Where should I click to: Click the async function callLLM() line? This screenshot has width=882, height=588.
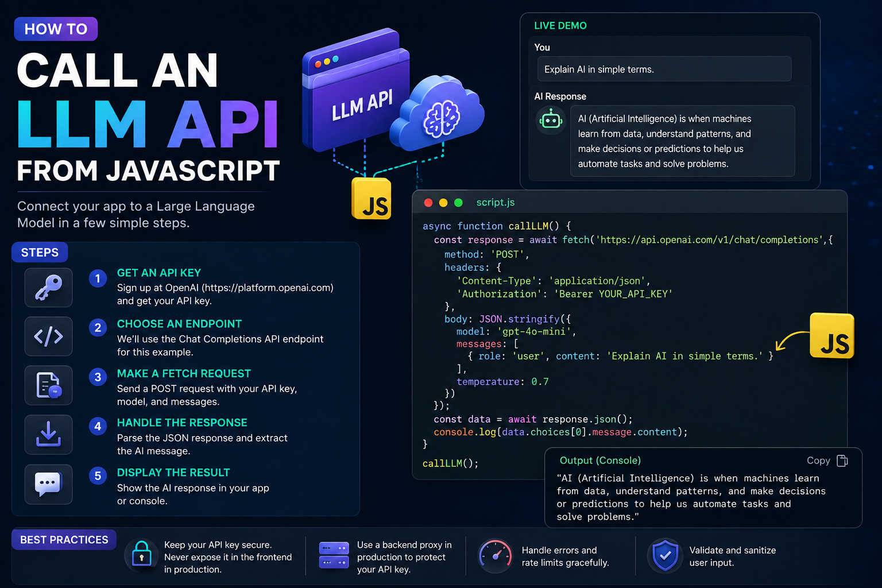tap(497, 226)
